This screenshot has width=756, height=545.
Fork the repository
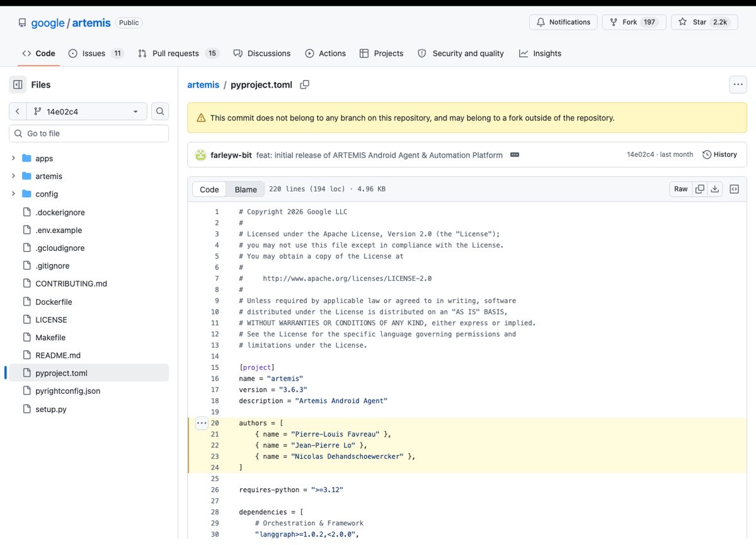pyautogui.click(x=634, y=22)
